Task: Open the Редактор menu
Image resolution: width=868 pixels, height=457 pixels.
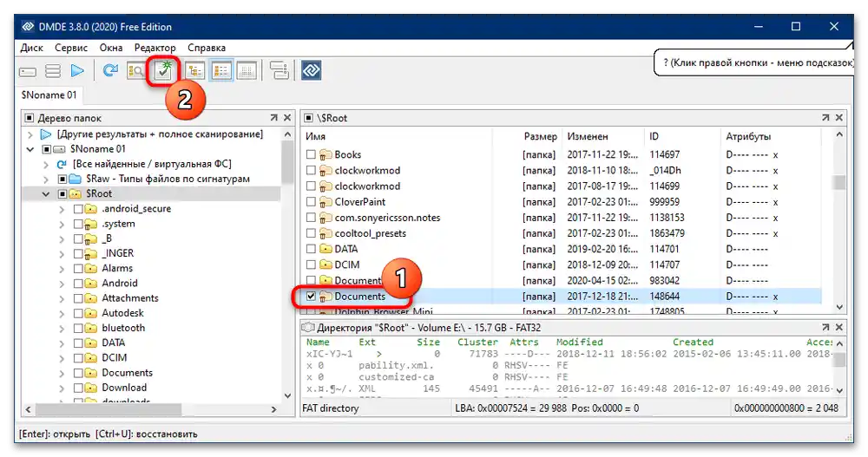Action: (155, 48)
